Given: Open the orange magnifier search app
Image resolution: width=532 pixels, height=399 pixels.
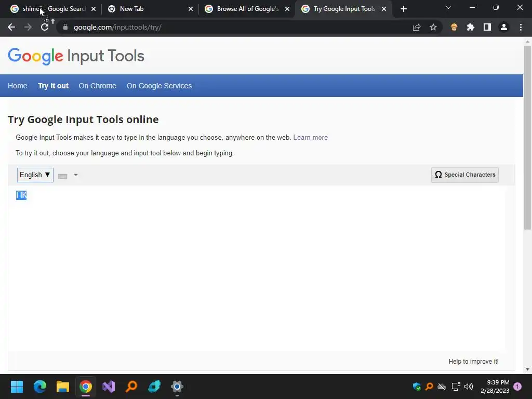Looking at the screenshot, I should tap(131, 387).
